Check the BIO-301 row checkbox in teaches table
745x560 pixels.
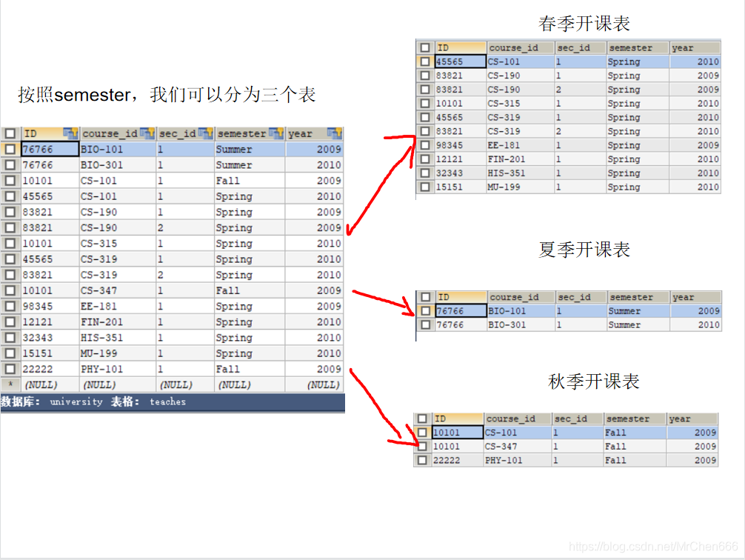pos(10,165)
